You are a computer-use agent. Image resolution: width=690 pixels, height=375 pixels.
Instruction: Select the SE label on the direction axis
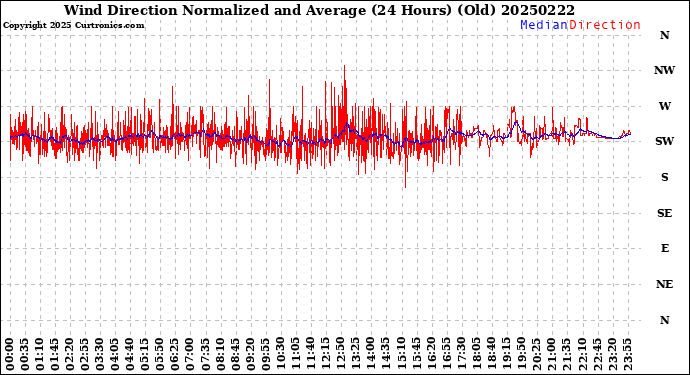click(x=664, y=213)
